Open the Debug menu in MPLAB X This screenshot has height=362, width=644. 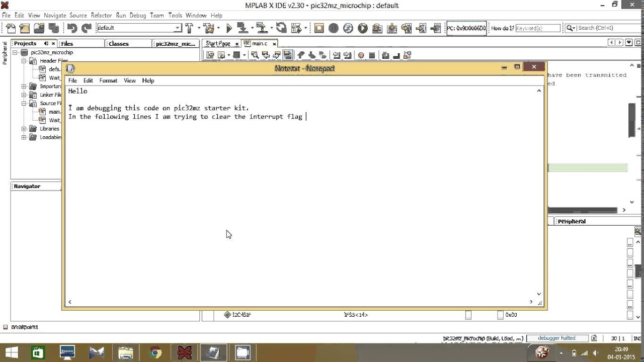pyautogui.click(x=138, y=16)
